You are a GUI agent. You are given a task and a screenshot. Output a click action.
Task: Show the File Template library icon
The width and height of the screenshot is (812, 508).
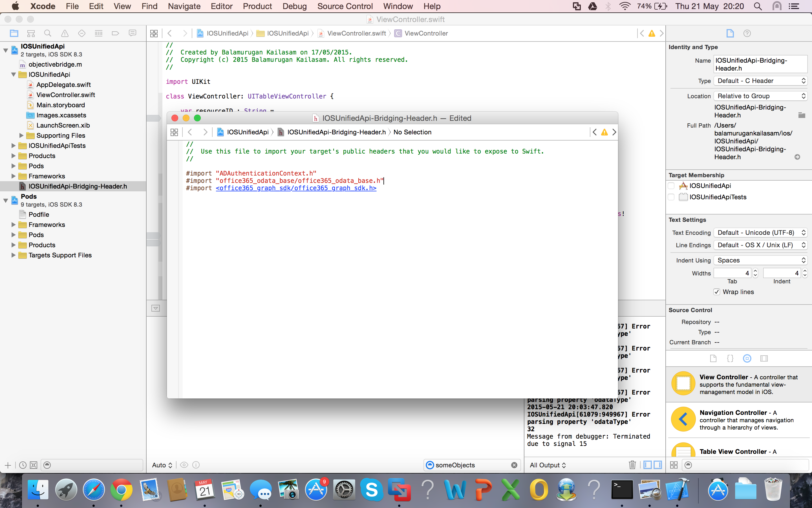[x=713, y=358]
